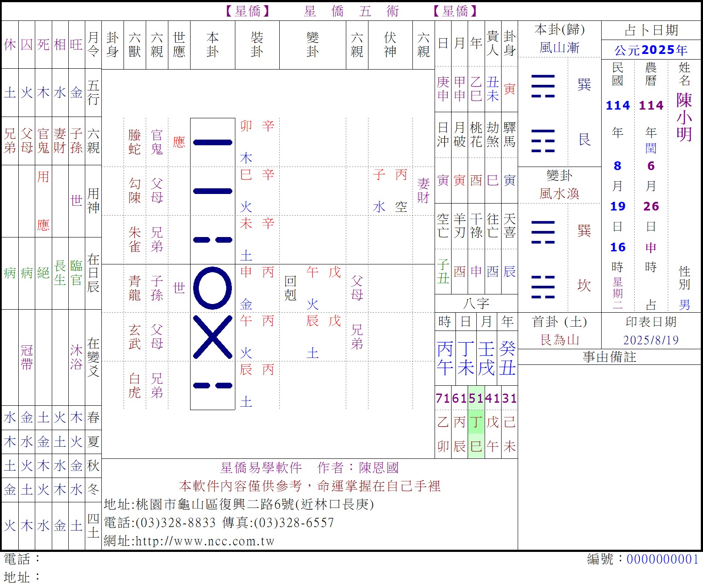Click the 艮 trigram symbol in 本卦
Screen dimensions: 703x588
[x=543, y=140]
